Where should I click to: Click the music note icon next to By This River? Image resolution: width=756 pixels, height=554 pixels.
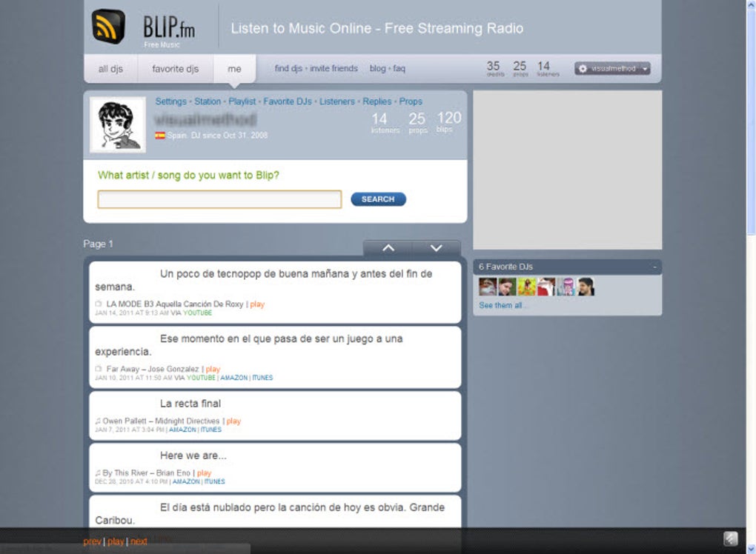pos(98,473)
